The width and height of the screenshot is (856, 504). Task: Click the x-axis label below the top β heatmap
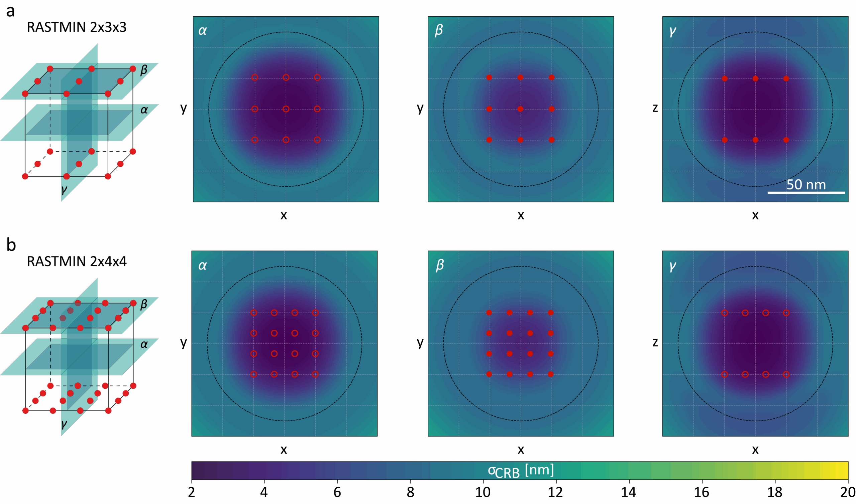(521, 215)
